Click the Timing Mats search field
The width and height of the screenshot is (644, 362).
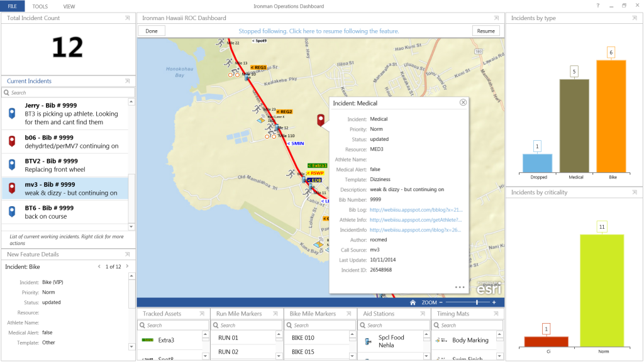pyautogui.click(x=468, y=326)
